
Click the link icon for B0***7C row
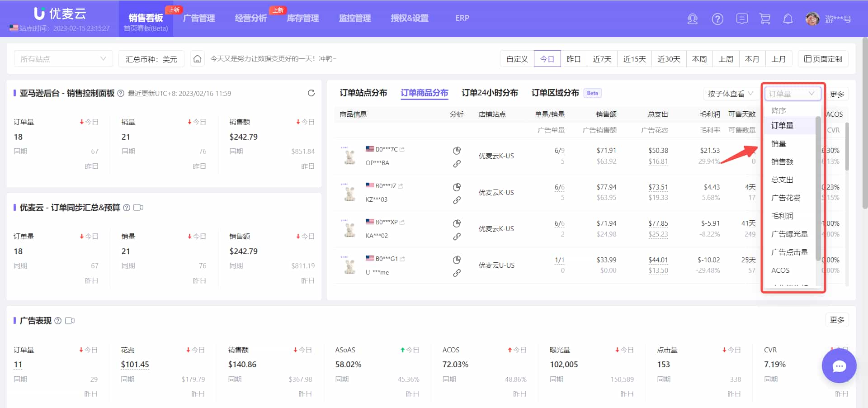point(457,164)
